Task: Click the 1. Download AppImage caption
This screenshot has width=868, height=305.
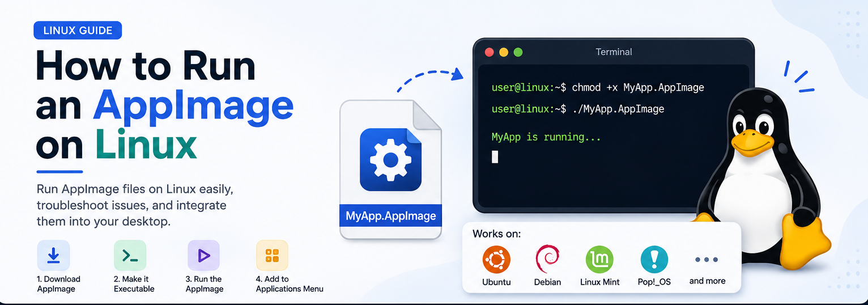Action: [59, 284]
